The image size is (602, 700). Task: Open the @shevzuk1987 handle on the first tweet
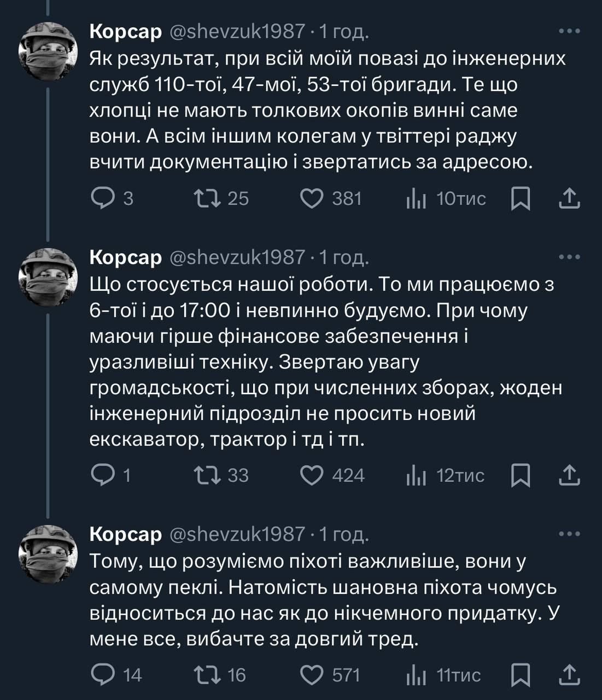[x=237, y=31]
